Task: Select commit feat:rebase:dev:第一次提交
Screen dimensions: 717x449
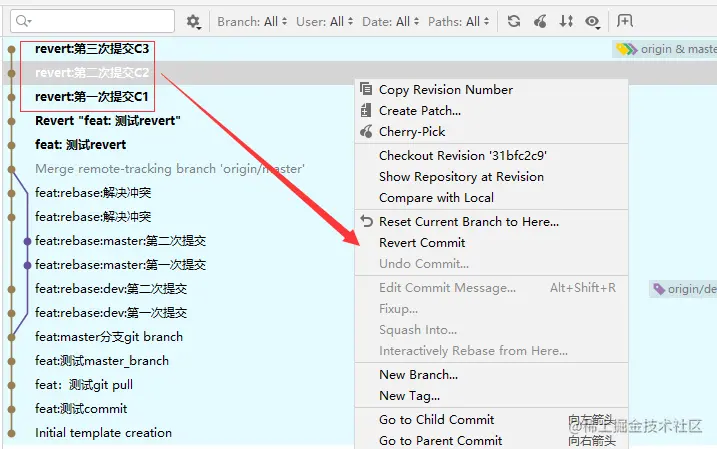Action: (111, 313)
